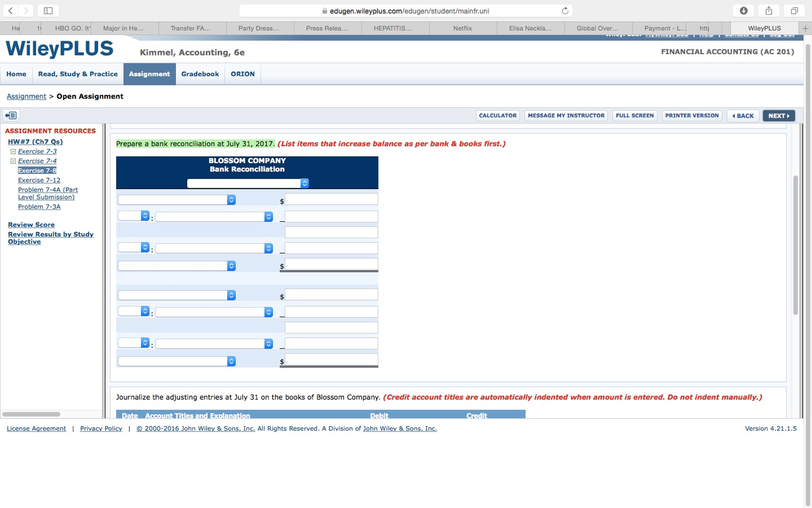The height and width of the screenshot is (508, 812).
Task: Click the sidebar horizontal scrollbar
Action: coord(31,414)
